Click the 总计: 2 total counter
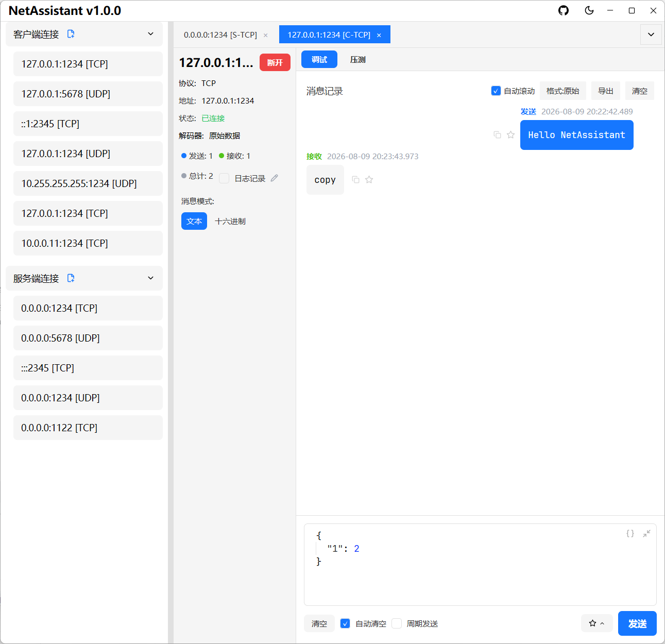The height and width of the screenshot is (644, 665). [x=197, y=176]
